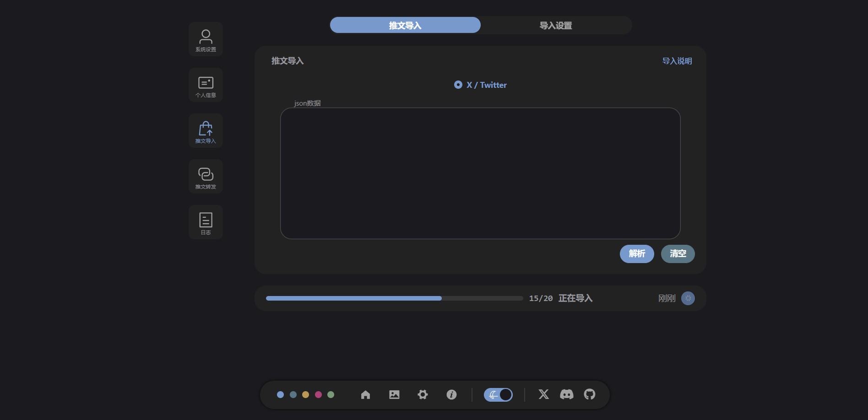This screenshot has height=420, width=868.
Task: Toggle the dark mode switch
Action: click(x=498, y=394)
